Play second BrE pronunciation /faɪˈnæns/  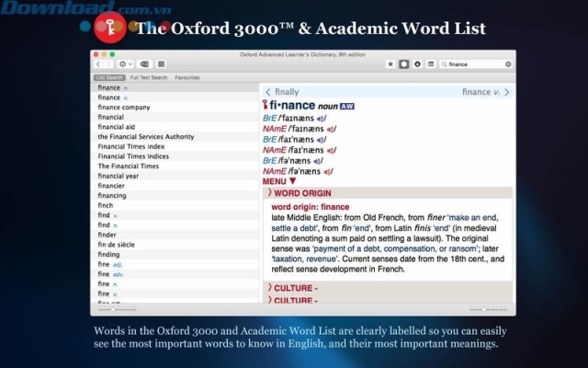[x=321, y=140]
